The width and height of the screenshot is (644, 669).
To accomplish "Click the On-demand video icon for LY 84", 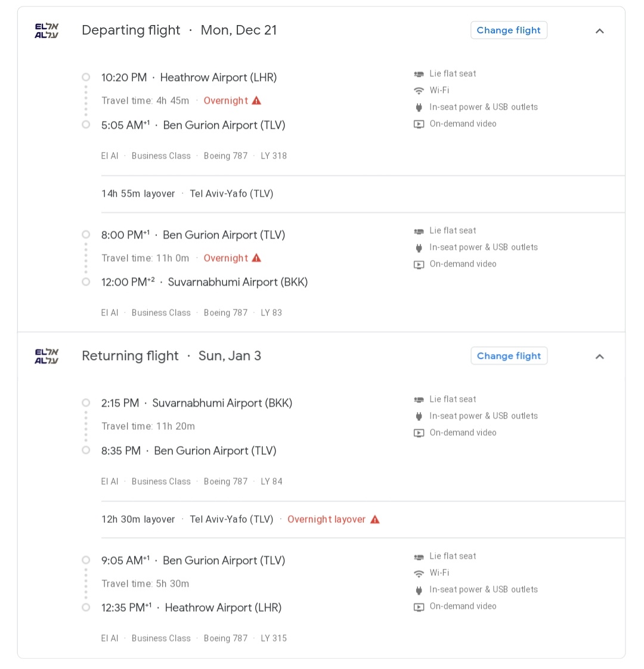I will 419,433.
